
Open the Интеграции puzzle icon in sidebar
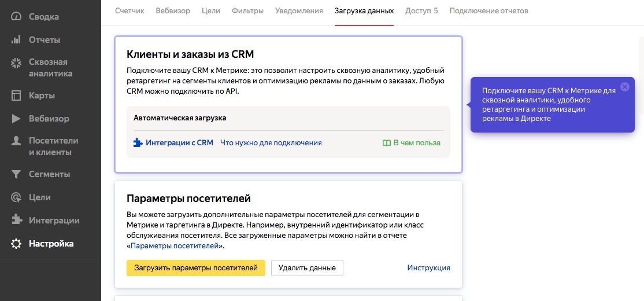tap(16, 221)
